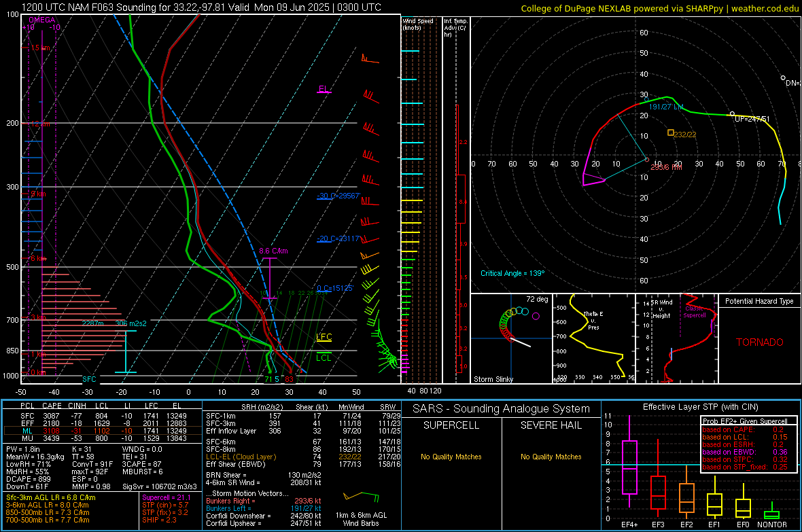802x532 pixels.
Task: Click the SHIP = 2.3 value
Action: click(x=159, y=520)
